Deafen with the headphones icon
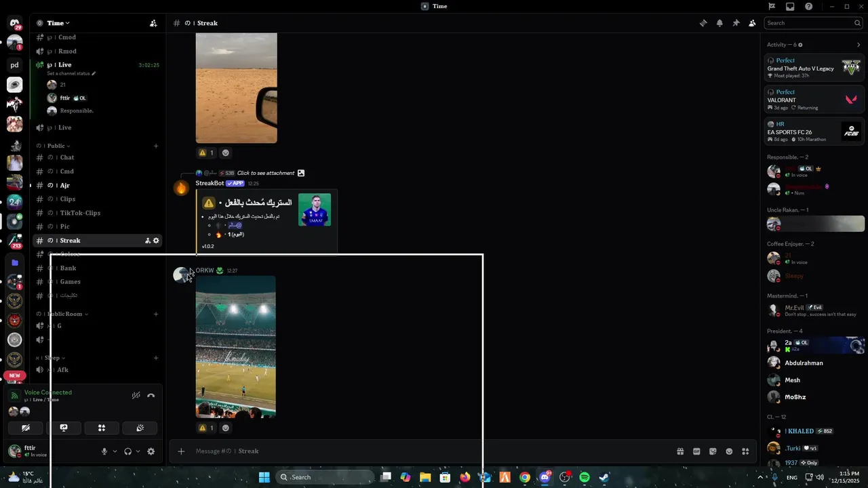The height and width of the screenshot is (488, 868). tap(127, 451)
